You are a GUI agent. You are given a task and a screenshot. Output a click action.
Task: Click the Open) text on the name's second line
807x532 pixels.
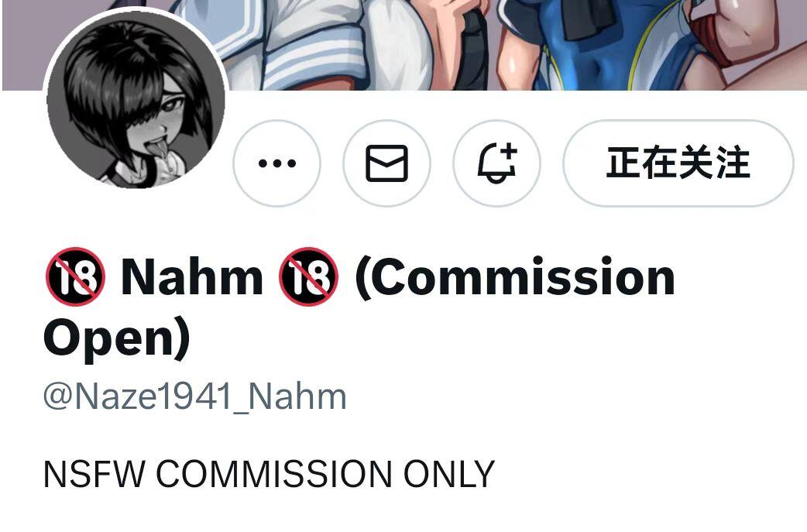[118, 338]
